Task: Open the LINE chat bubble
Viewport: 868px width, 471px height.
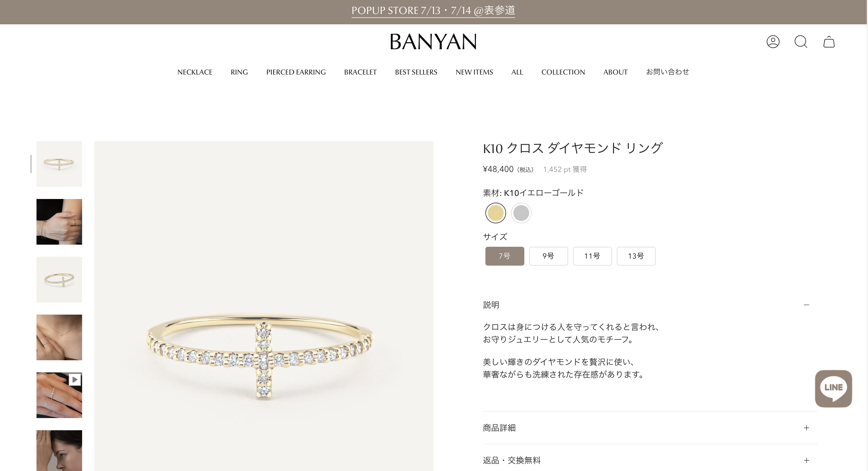Action: [x=833, y=389]
